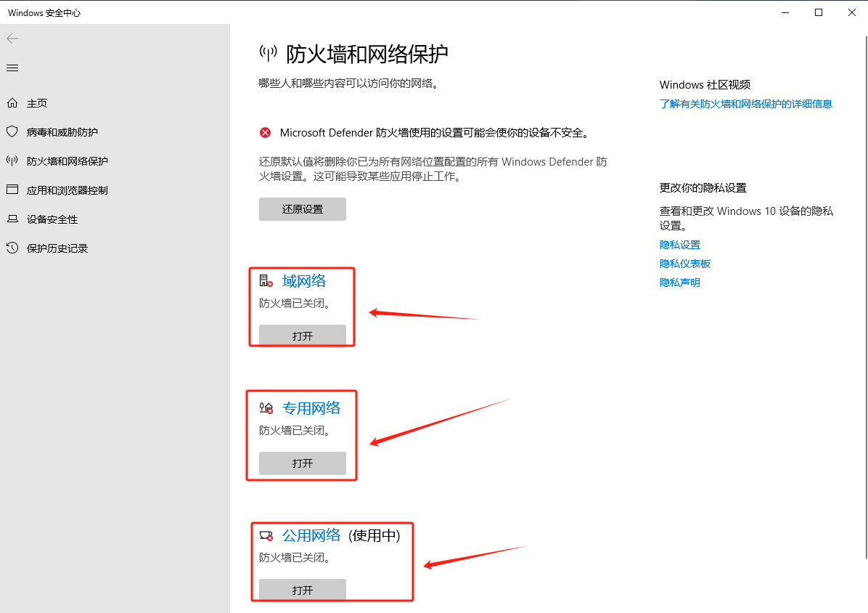The width and height of the screenshot is (868, 613).
Task: Open the 域网络 settings link
Action: coord(304,281)
